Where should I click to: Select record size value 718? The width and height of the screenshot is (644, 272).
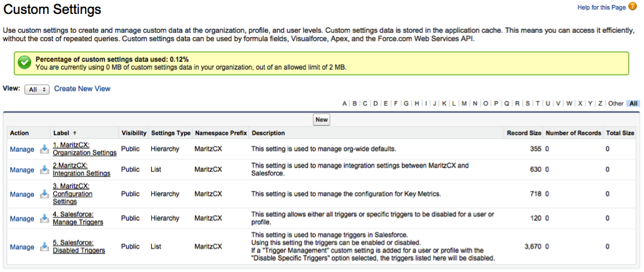tap(536, 194)
